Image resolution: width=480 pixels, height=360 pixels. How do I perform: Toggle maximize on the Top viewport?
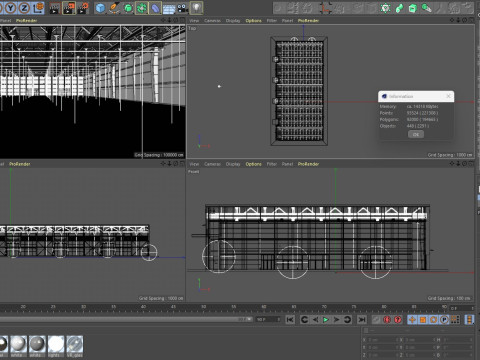[471, 20]
